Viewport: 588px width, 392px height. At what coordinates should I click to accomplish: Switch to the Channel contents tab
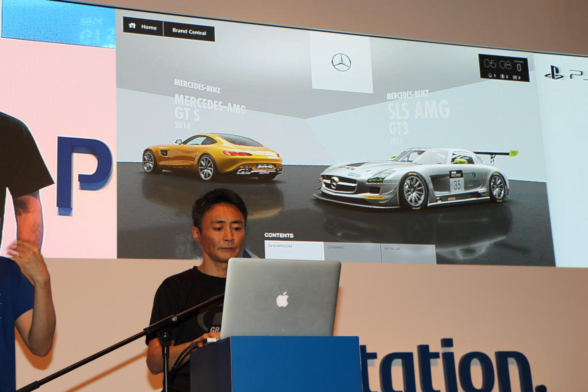[352, 252]
